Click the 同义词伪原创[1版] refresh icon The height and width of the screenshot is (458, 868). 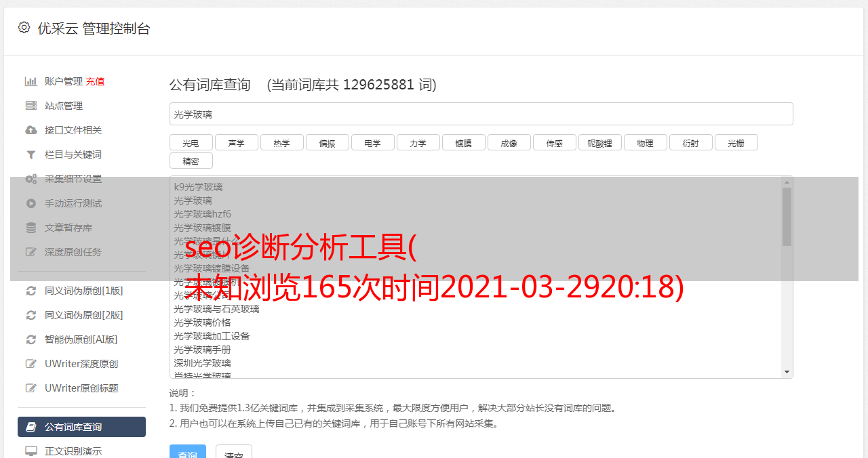[31, 291]
